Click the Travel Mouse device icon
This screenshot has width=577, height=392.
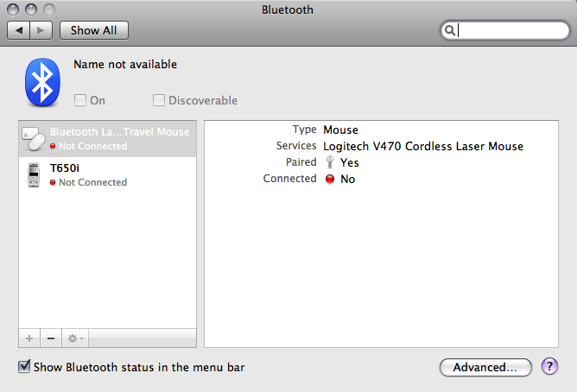[x=33, y=138]
